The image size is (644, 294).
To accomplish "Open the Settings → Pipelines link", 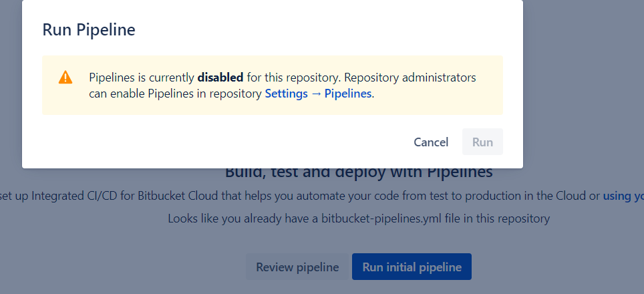I will [318, 94].
